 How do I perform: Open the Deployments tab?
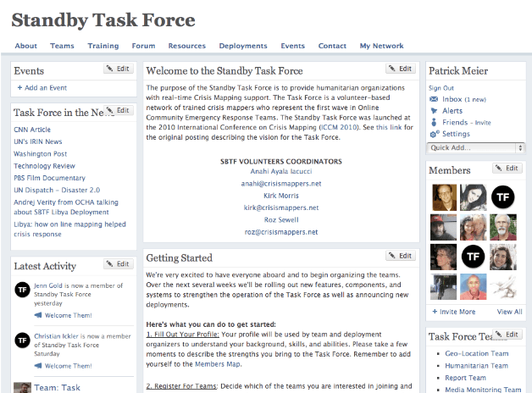point(242,46)
